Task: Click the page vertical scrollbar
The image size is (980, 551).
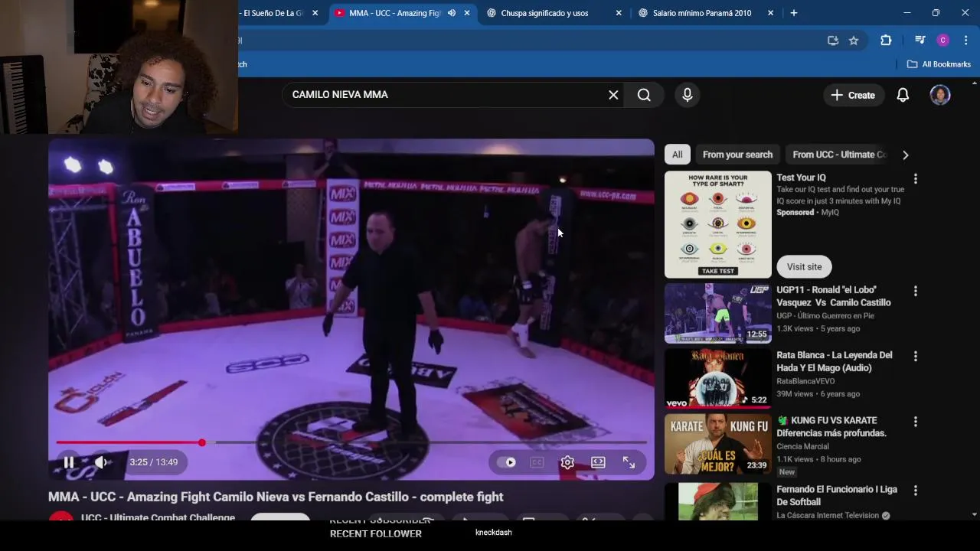Action: pos(975,298)
